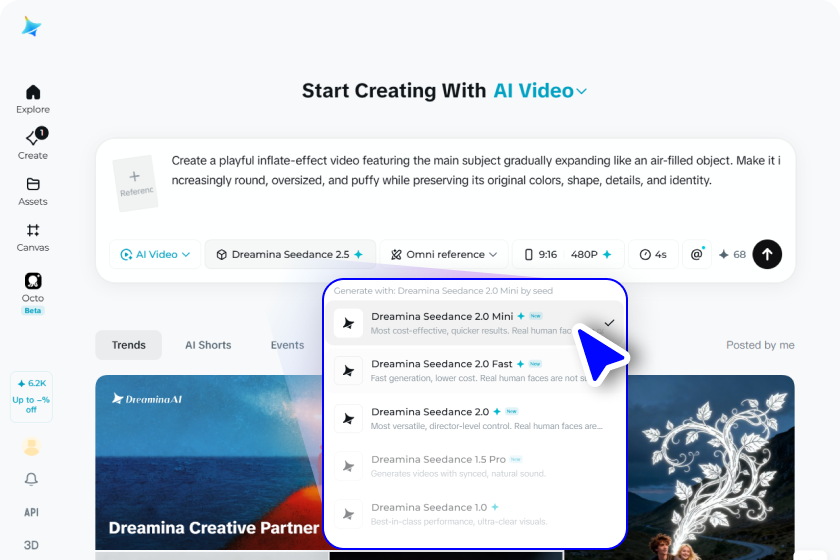Open the AI Video mode dropdown
The width and height of the screenshot is (840, 560).
155,255
